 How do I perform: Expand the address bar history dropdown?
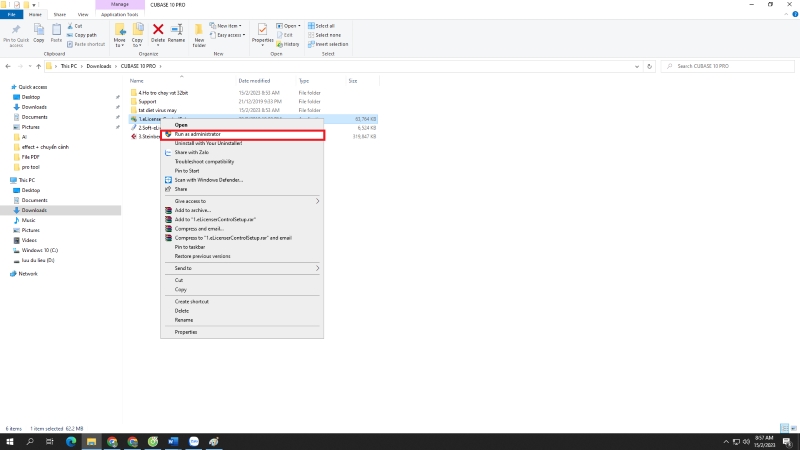click(x=637, y=66)
